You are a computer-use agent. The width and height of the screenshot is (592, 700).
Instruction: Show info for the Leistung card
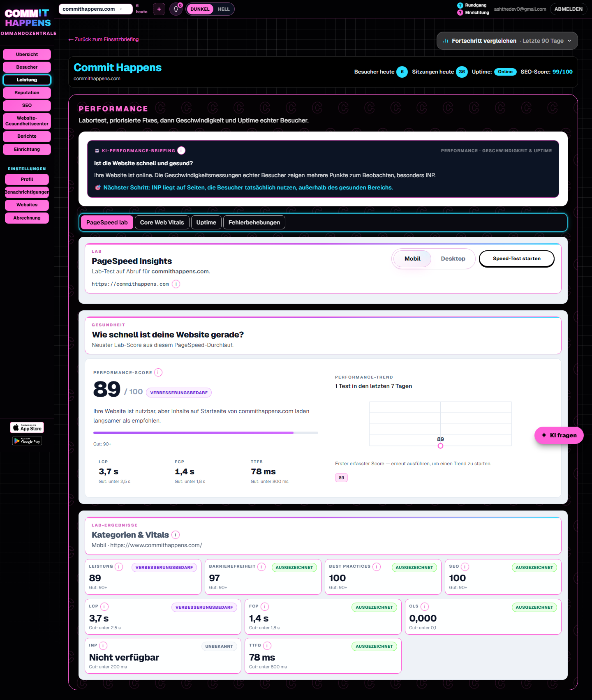(x=119, y=567)
